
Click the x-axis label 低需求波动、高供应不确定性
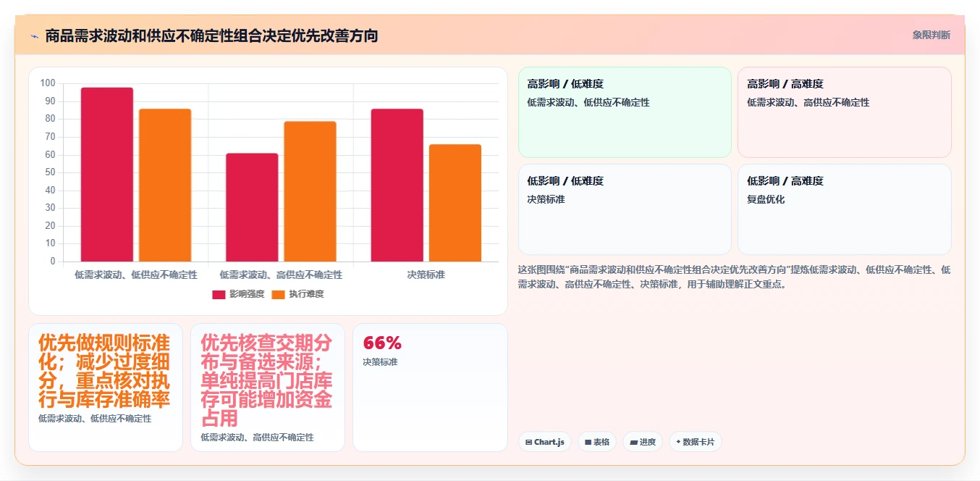281,275
